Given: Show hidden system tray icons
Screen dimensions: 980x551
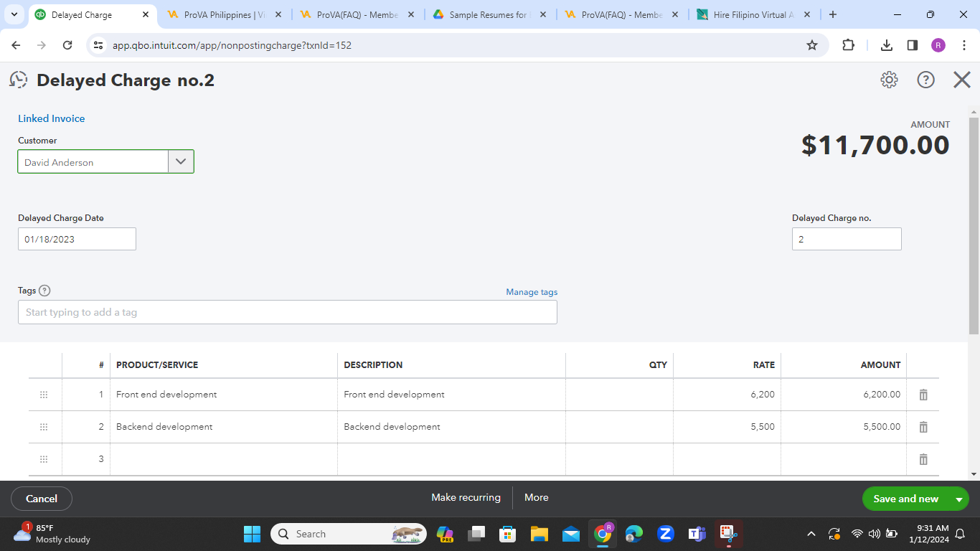Looking at the screenshot, I should (x=811, y=534).
